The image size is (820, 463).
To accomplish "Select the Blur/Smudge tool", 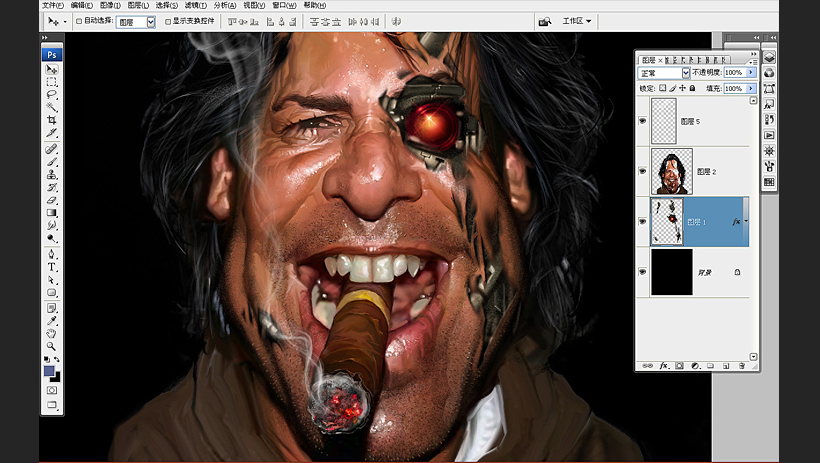I will click(x=52, y=225).
